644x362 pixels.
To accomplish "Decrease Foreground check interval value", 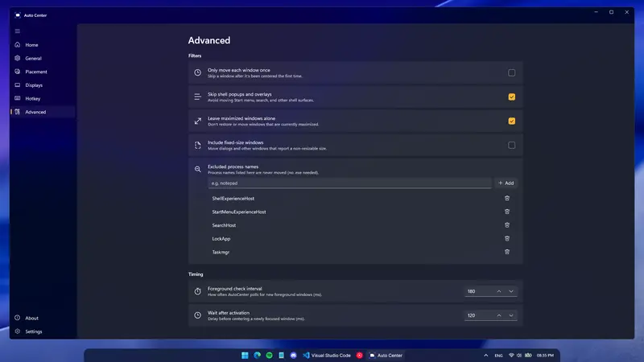I will pos(511,291).
